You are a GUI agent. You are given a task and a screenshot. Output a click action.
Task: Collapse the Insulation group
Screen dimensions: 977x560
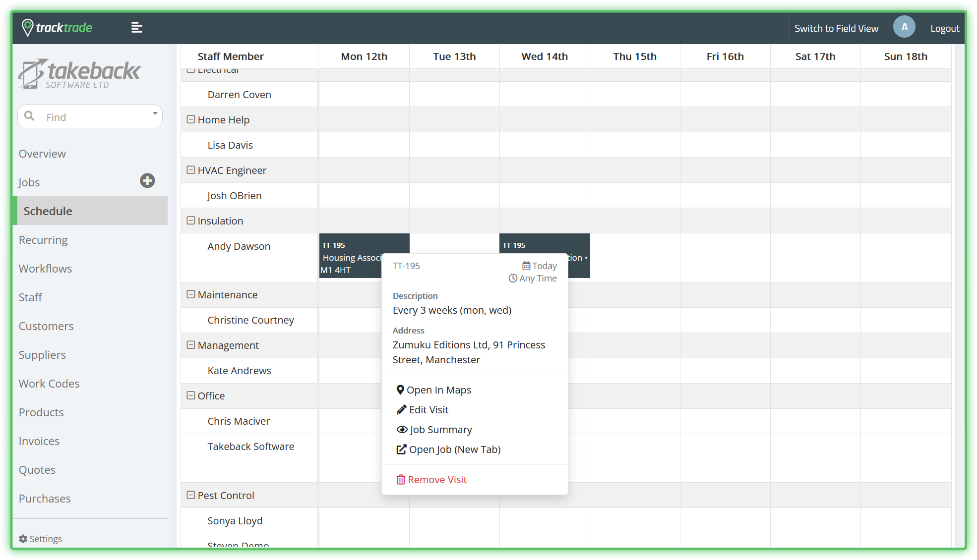190,221
